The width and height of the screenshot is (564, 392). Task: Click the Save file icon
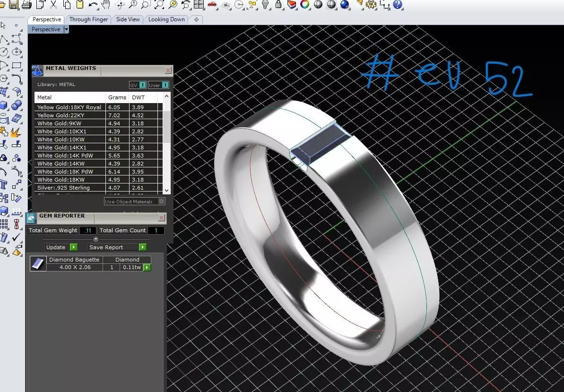(14, 4)
